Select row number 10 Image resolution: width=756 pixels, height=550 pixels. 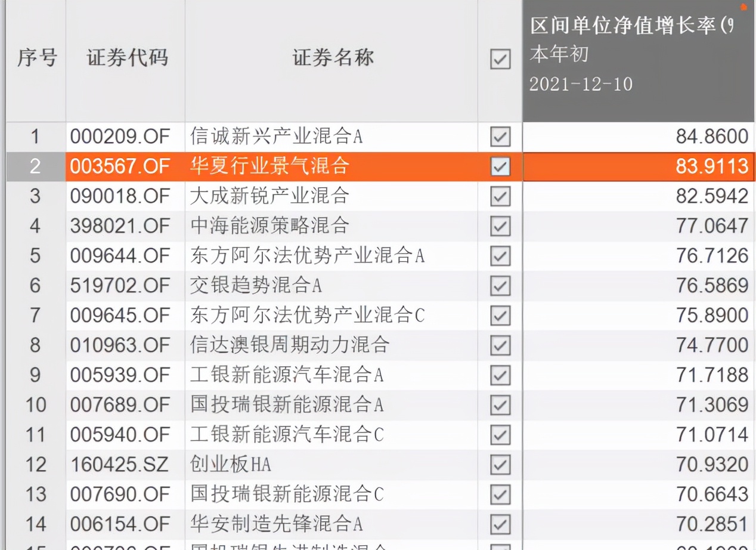pyautogui.click(x=35, y=405)
